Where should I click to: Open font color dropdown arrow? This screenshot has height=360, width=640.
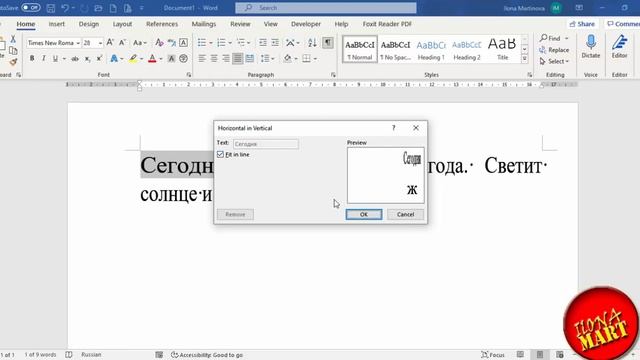pyautogui.click(x=161, y=59)
